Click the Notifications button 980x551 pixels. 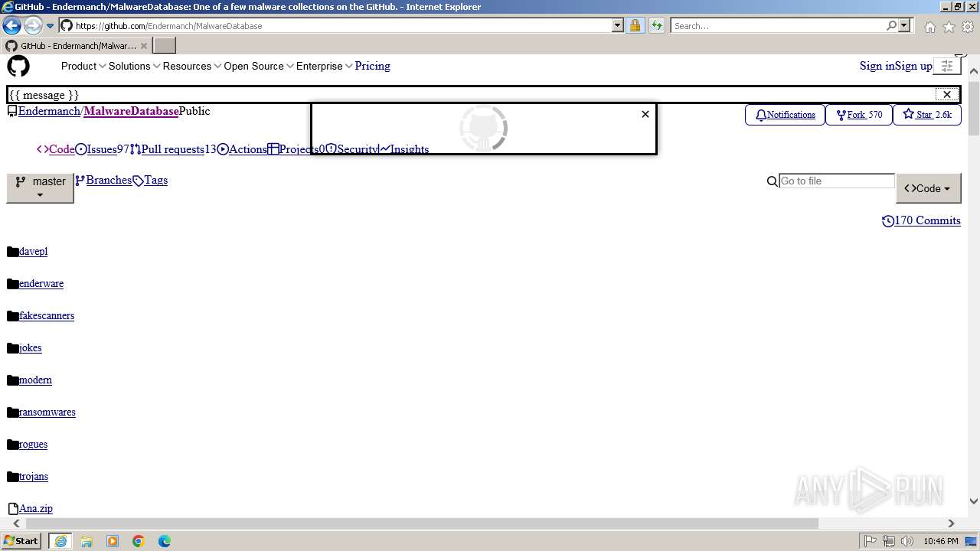785,115
